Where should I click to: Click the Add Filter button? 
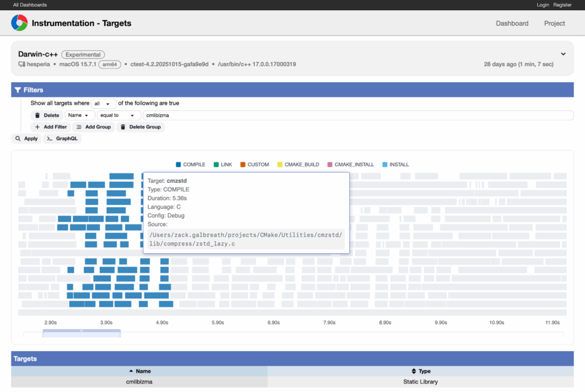51,127
